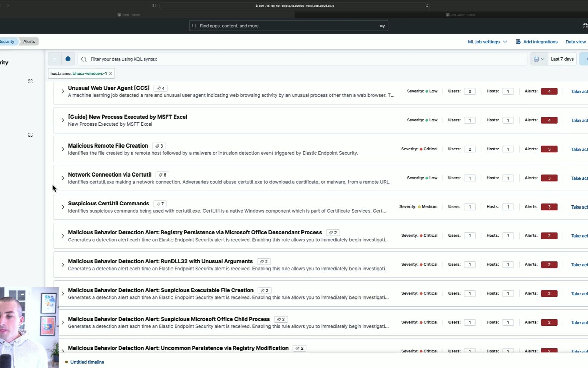Focus the KQL filter input field
Screen dimensions: 588x368
303,59
